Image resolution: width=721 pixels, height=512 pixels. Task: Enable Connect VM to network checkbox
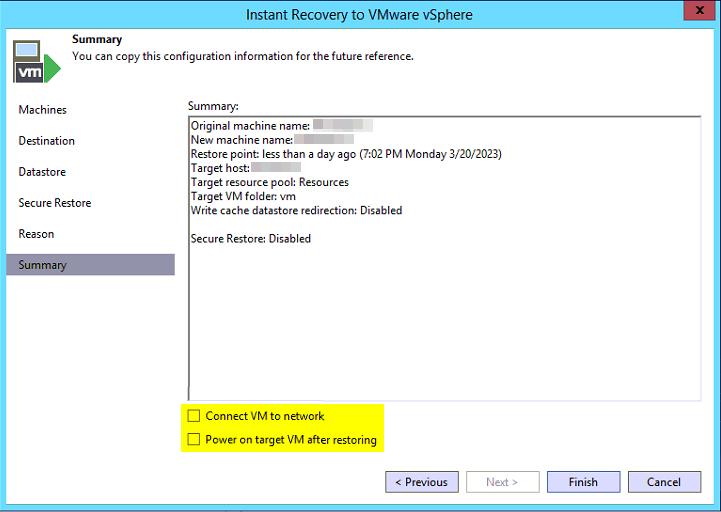195,416
